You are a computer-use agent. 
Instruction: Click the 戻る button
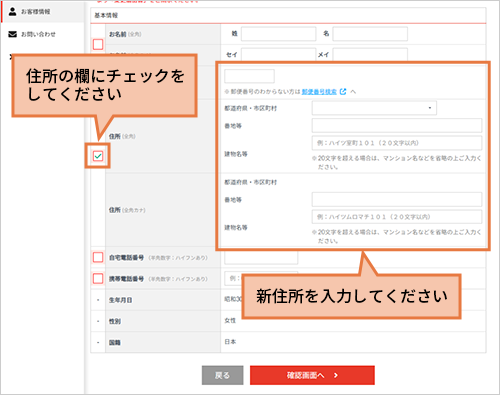(222, 375)
